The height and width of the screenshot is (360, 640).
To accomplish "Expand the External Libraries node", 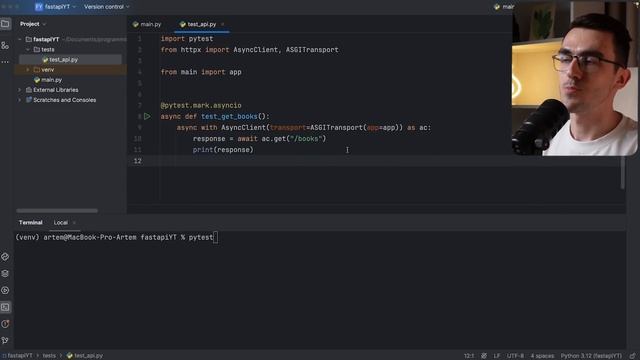I will pyautogui.click(x=20, y=90).
